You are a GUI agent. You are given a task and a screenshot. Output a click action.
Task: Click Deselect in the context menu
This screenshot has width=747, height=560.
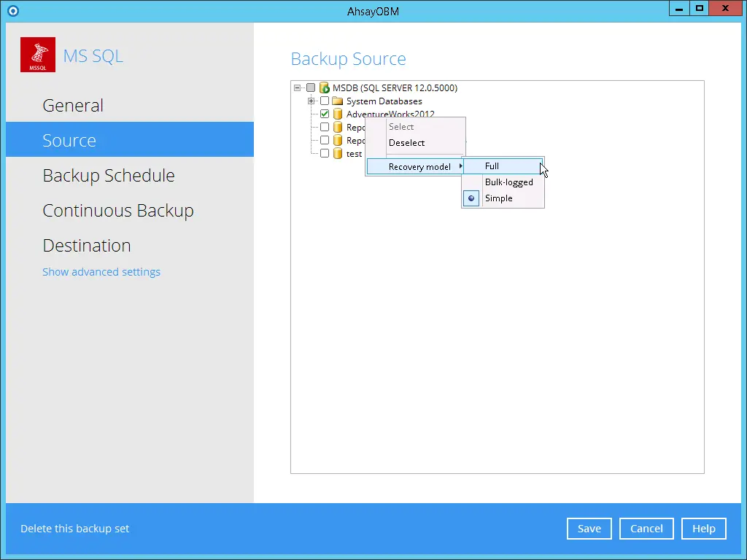406,142
